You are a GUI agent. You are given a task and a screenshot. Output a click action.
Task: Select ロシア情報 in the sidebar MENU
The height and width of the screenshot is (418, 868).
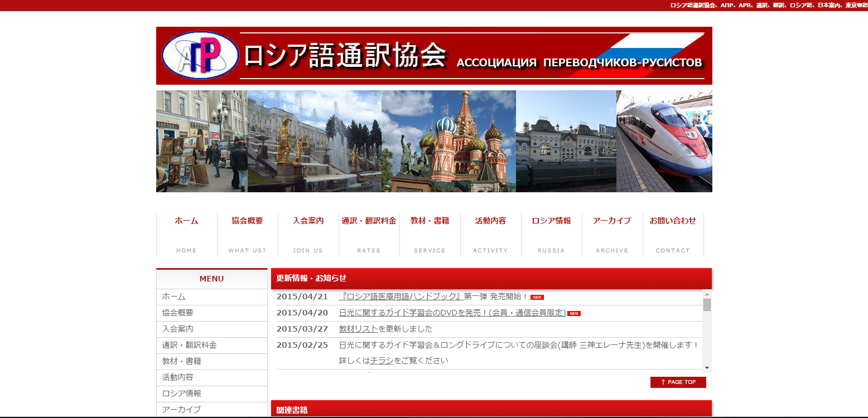pos(212,394)
